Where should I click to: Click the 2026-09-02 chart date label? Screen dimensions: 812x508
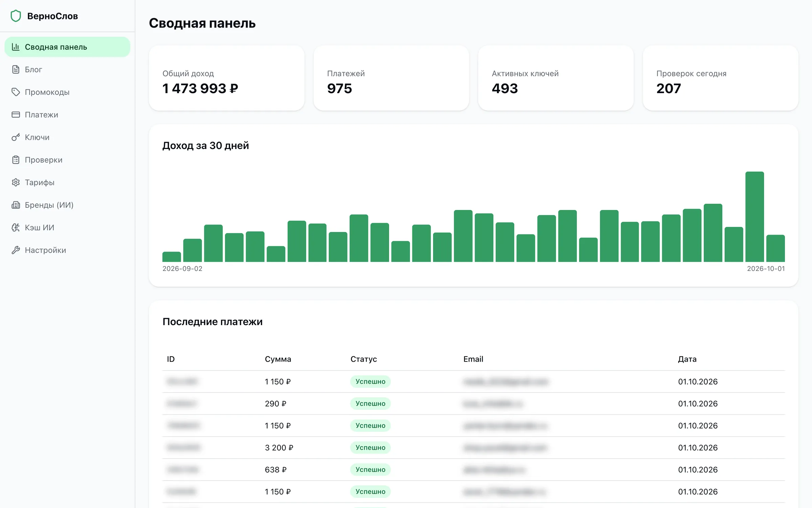pyautogui.click(x=182, y=269)
